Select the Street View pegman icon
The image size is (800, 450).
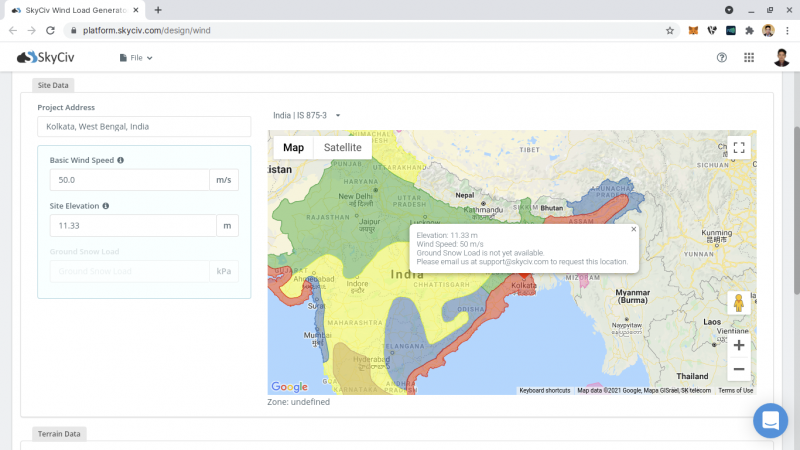[739, 303]
